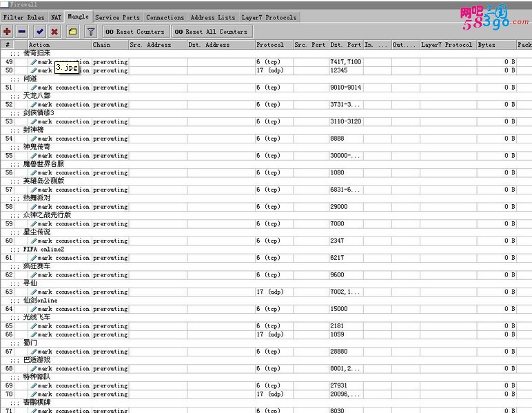
Task: Select Dst. Port value 29000
Action: point(338,207)
